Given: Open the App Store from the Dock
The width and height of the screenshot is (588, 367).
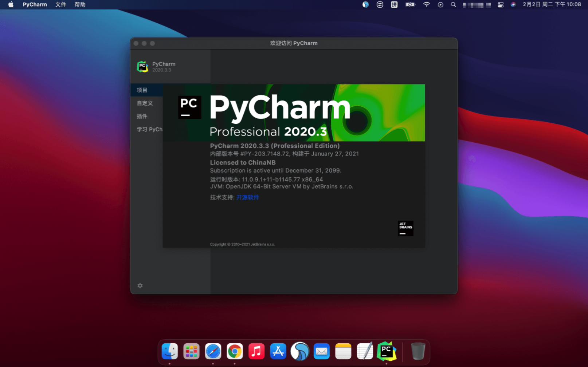Looking at the screenshot, I should 278,351.
